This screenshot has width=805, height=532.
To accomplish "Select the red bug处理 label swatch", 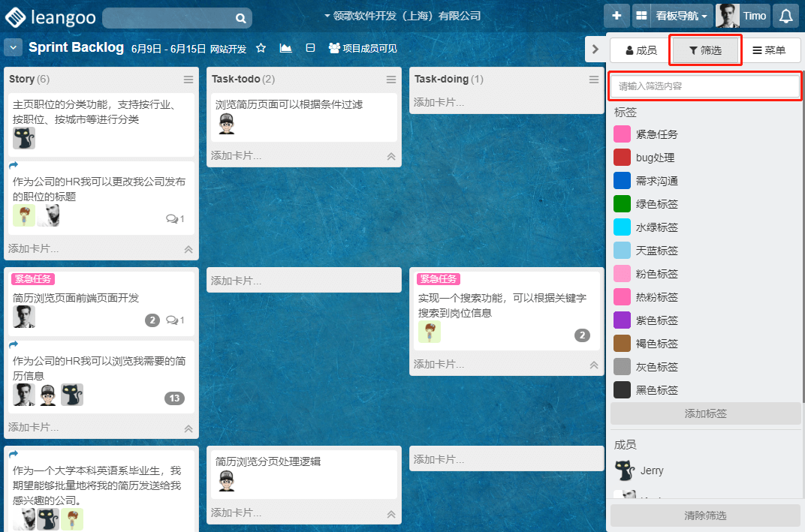I will 622,158.
